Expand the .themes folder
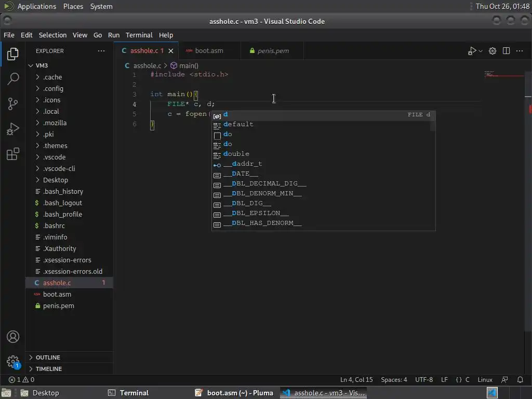This screenshot has width=532, height=399. click(69, 145)
